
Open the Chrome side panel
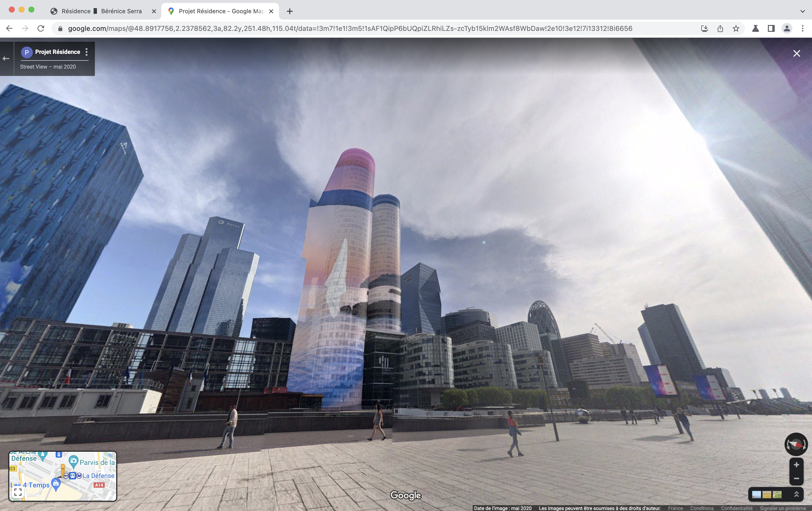coord(771,29)
